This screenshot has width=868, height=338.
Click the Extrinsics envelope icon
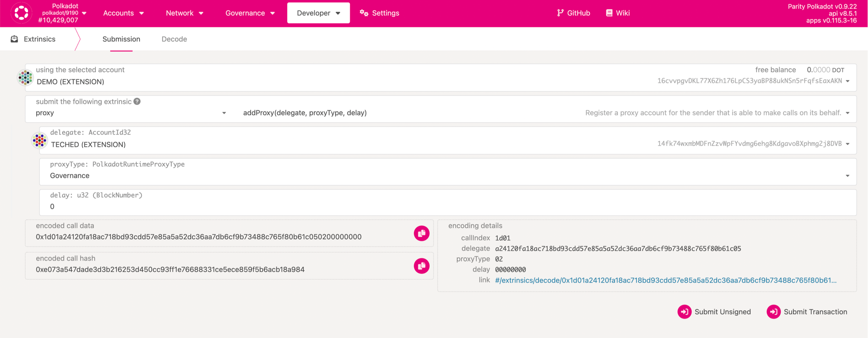pyautogui.click(x=14, y=39)
